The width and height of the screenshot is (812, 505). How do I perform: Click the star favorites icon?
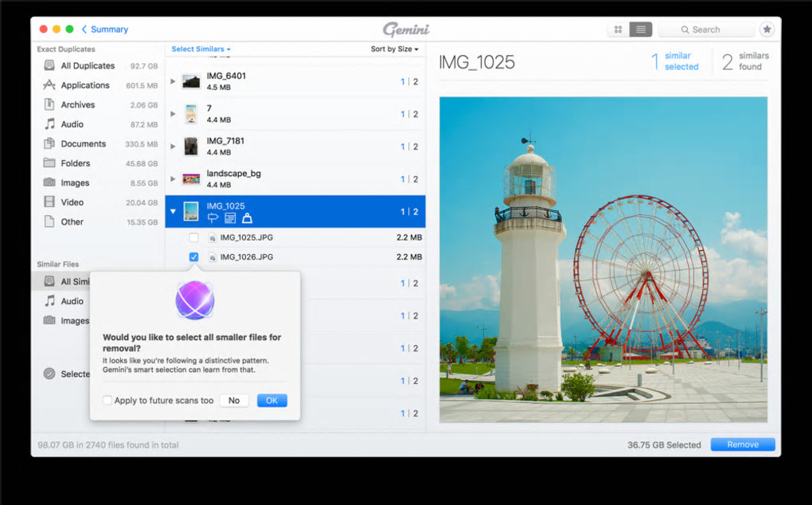[x=767, y=29]
